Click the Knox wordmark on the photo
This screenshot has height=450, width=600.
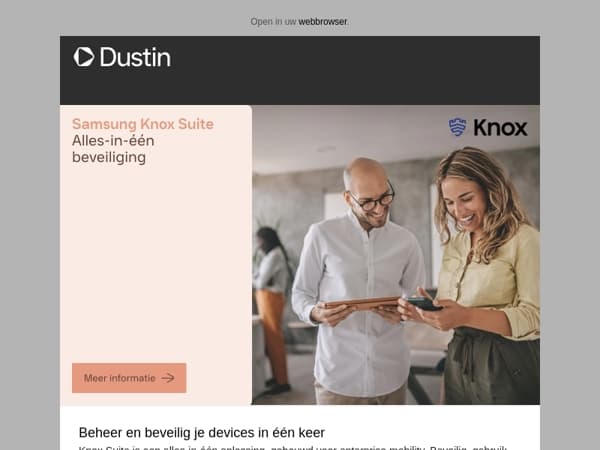click(501, 127)
